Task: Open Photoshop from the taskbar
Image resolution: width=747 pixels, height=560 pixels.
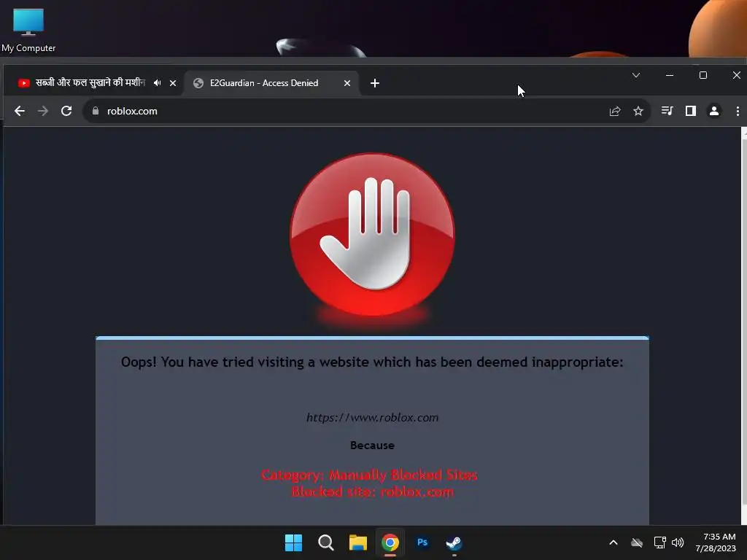Action: coord(422,542)
